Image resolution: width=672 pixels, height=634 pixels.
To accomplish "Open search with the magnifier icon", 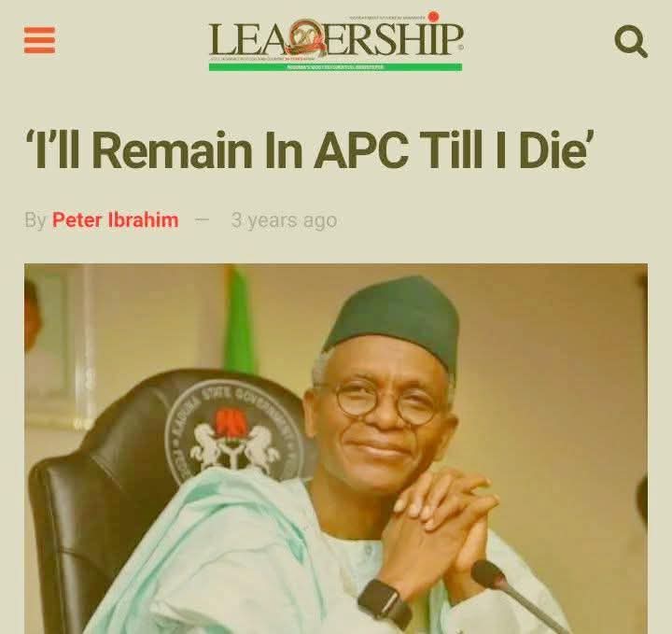I will click(631, 41).
